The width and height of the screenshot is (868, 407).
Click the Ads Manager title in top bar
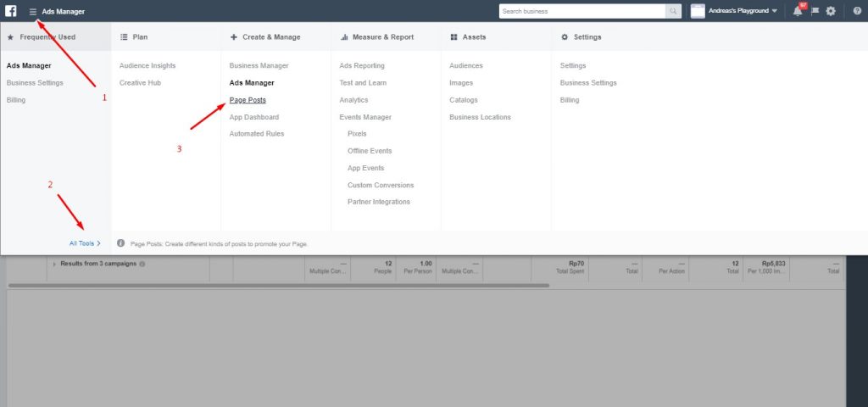pos(63,11)
